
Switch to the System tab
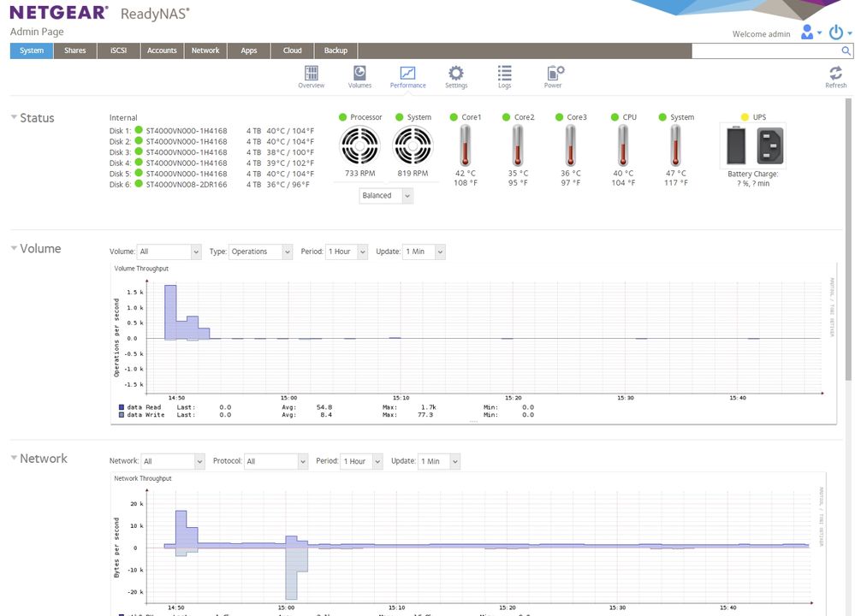pyautogui.click(x=32, y=50)
